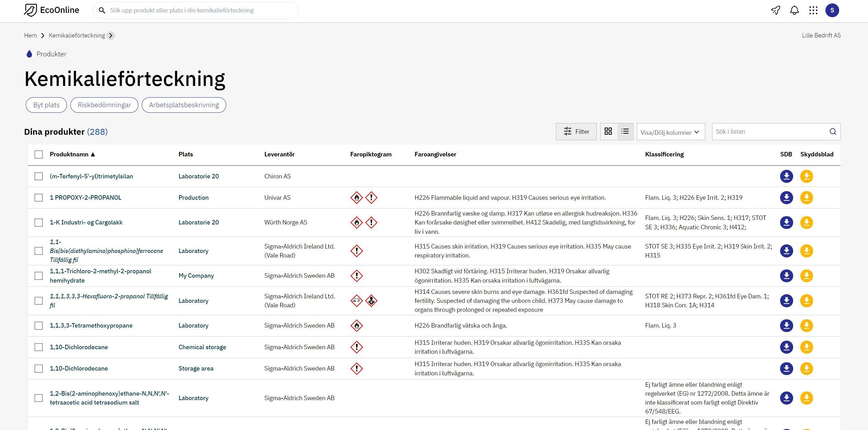
Task: Click Lille Bedrift AS company name
Action: 821,35
